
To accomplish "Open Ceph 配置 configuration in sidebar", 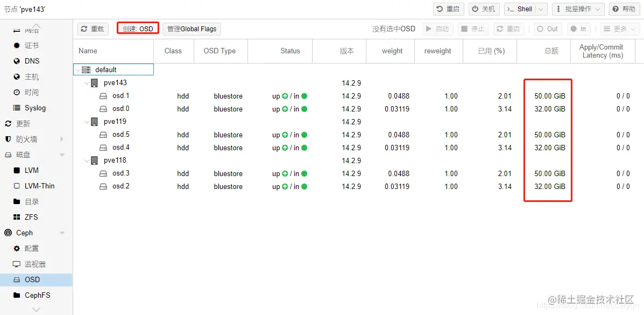I will click(36, 248).
